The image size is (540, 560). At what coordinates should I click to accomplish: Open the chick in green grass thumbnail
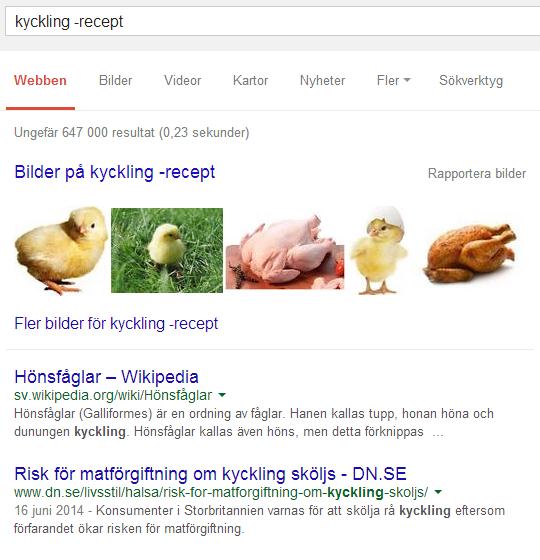(167, 250)
